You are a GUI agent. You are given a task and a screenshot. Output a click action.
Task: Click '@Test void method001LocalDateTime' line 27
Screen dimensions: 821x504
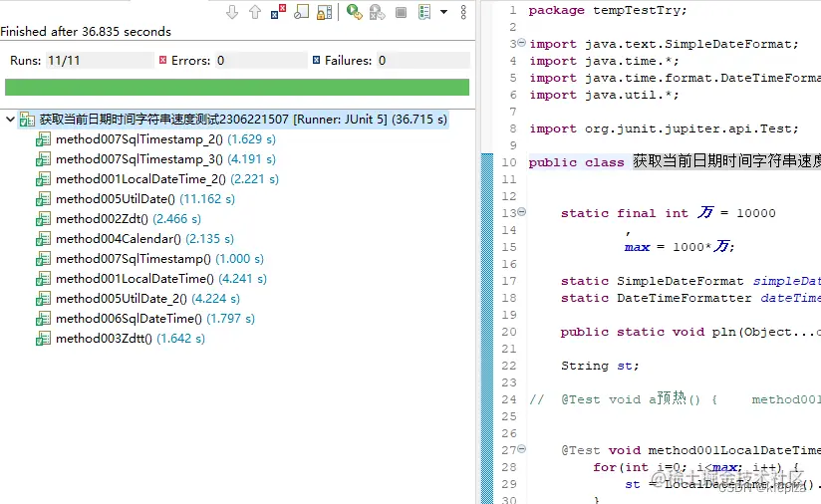(x=690, y=450)
